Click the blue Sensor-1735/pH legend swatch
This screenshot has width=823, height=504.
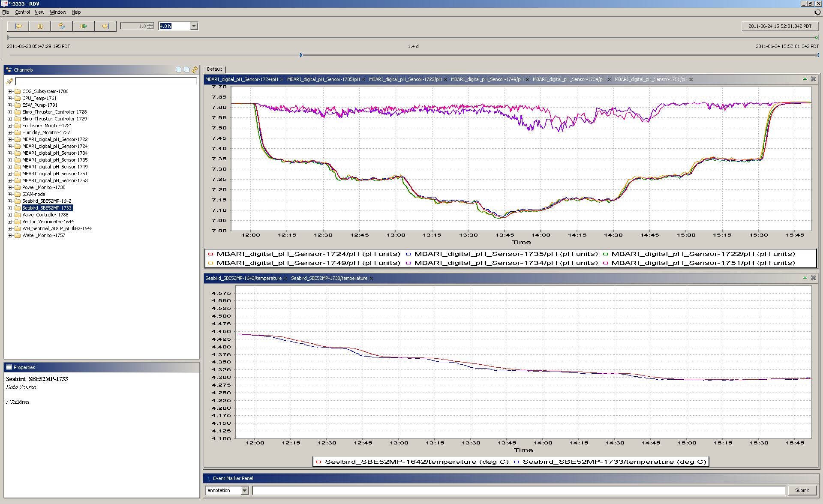408,254
